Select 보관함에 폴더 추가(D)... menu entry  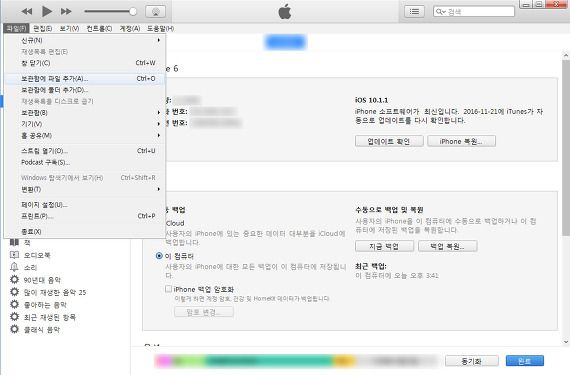[x=85, y=90]
